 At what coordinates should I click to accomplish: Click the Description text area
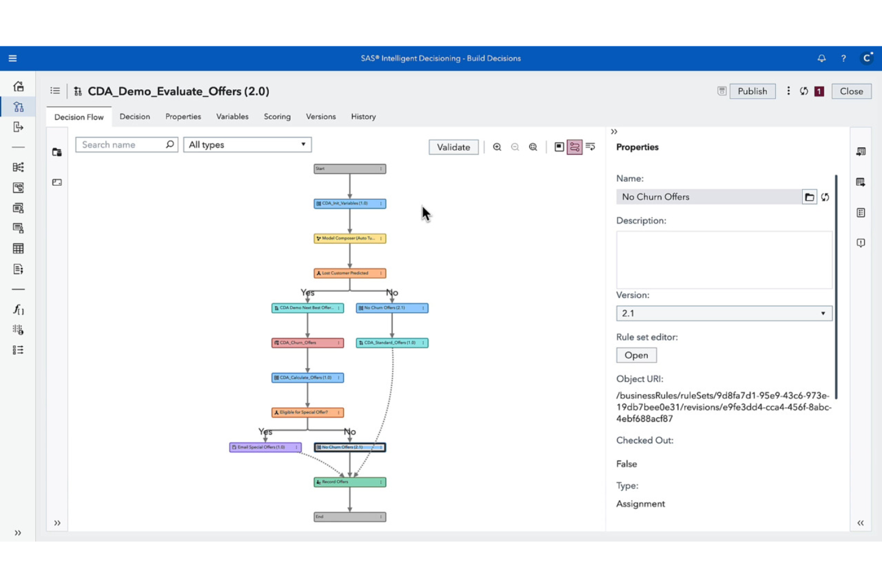(x=724, y=260)
